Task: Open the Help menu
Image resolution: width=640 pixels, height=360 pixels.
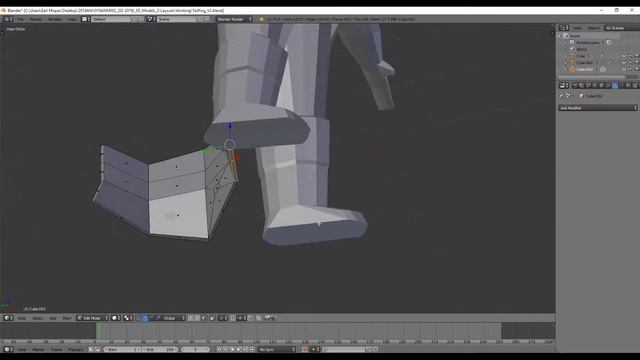Action: (x=72, y=19)
